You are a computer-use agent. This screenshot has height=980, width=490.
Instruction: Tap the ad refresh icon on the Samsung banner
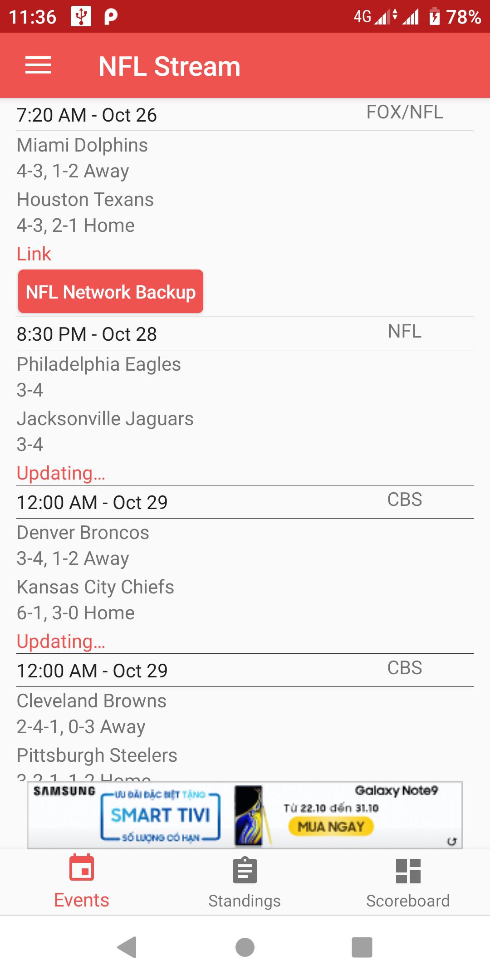(x=451, y=841)
